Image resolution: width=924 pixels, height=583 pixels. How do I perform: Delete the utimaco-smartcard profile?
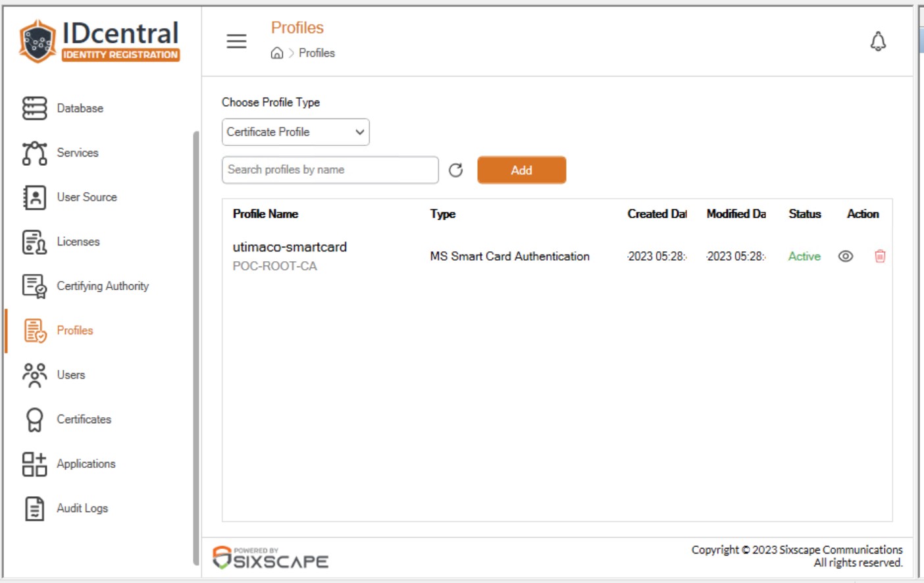coord(880,256)
